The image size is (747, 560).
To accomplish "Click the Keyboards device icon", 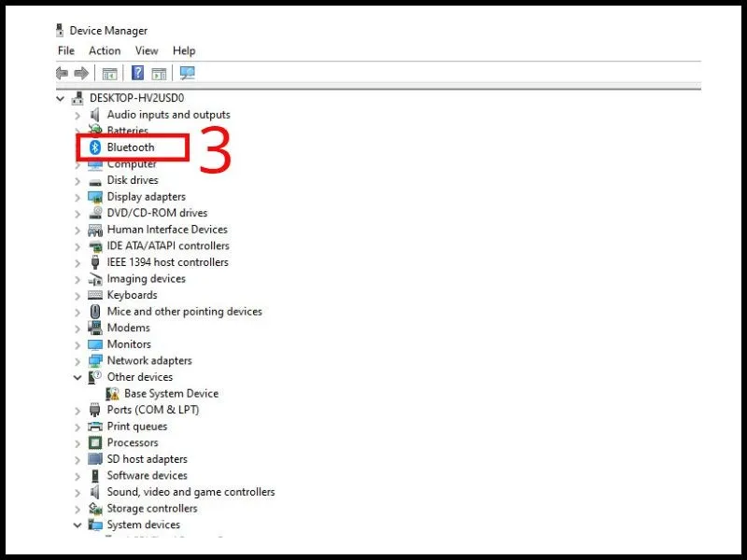I will point(96,295).
